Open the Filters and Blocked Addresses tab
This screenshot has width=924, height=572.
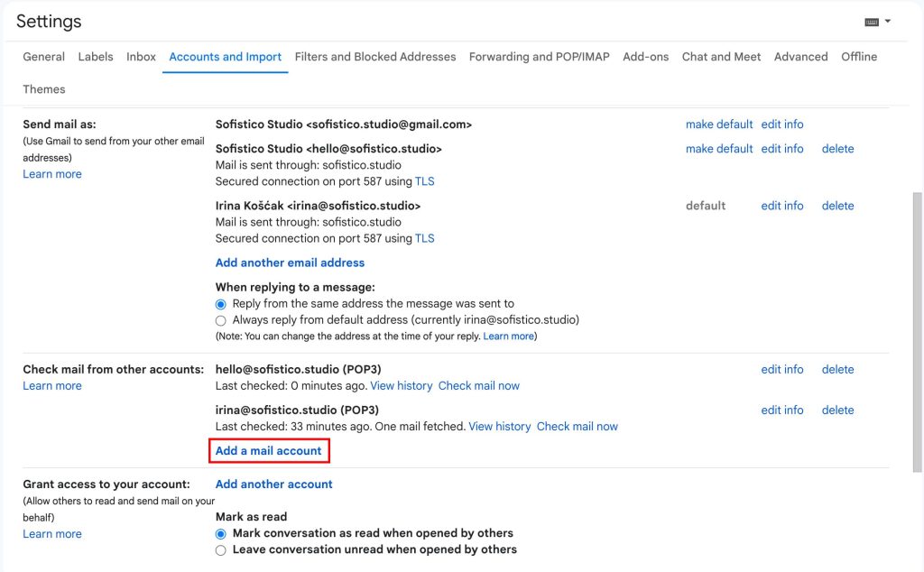click(x=374, y=57)
